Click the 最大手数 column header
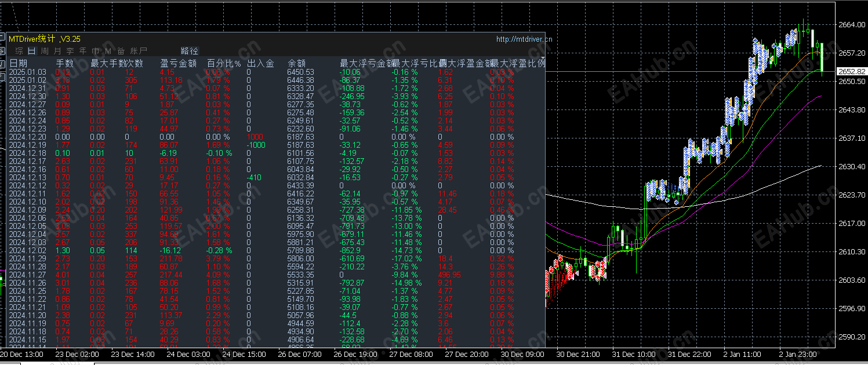Image resolution: width=868 pixels, height=365 pixels. (x=108, y=63)
